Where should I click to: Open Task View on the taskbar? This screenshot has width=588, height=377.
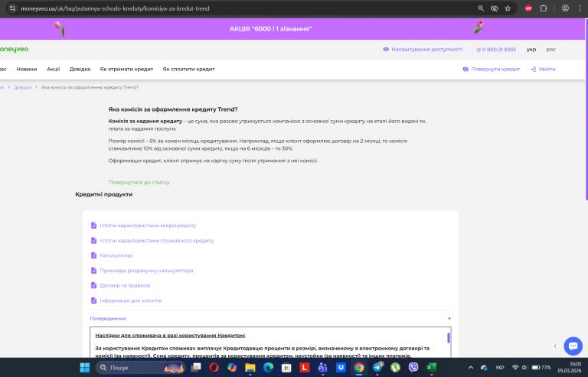[x=196, y=368]
